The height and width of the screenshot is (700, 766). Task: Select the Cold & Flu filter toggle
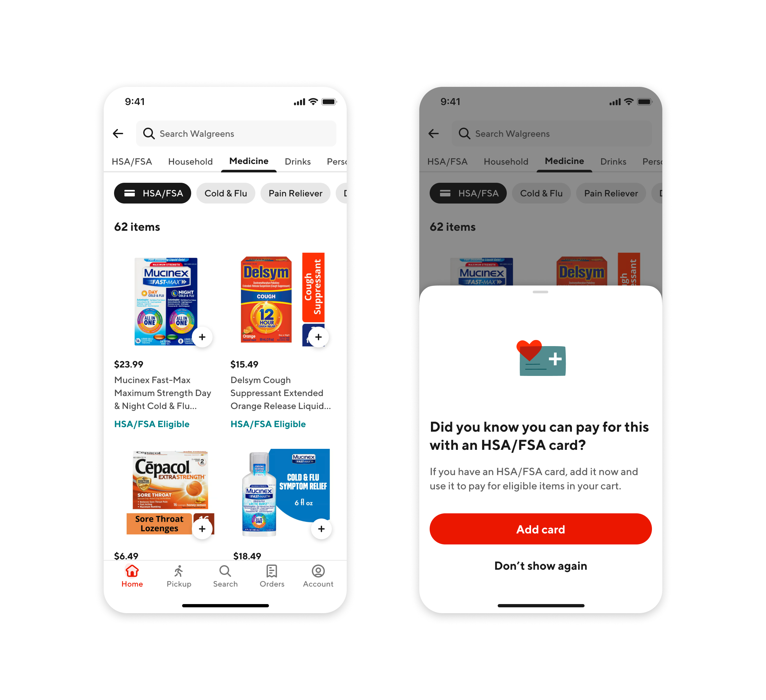click(x=225, y=193)
